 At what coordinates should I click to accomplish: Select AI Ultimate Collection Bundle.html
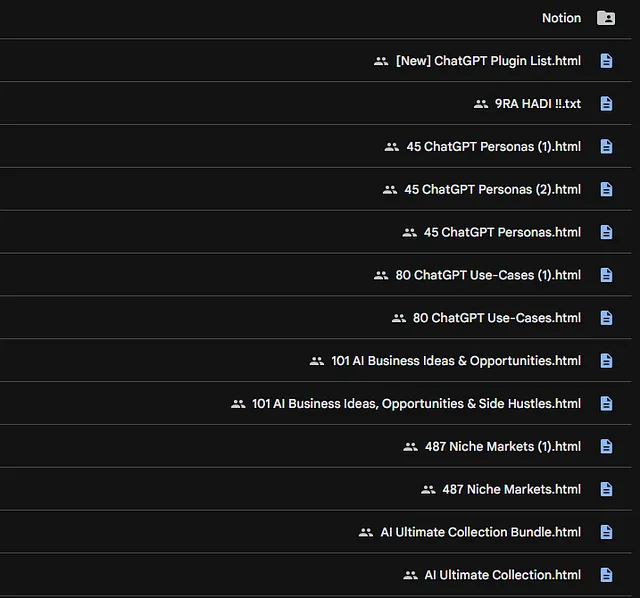pos(480,532)
